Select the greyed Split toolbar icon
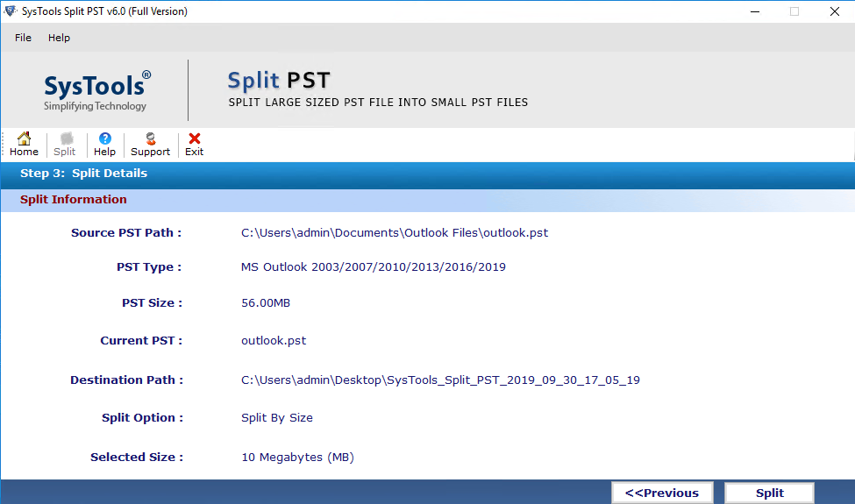Viewport: 855px width, 504px height. [x=64, y=145]
